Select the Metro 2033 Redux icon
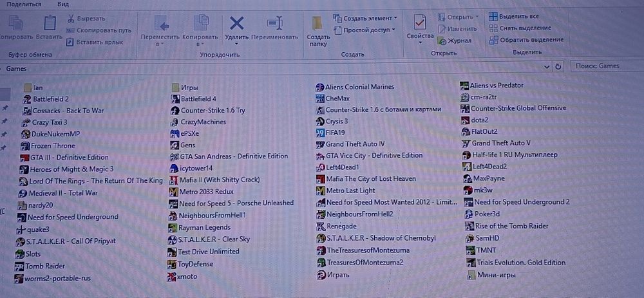 coord(174,192)
